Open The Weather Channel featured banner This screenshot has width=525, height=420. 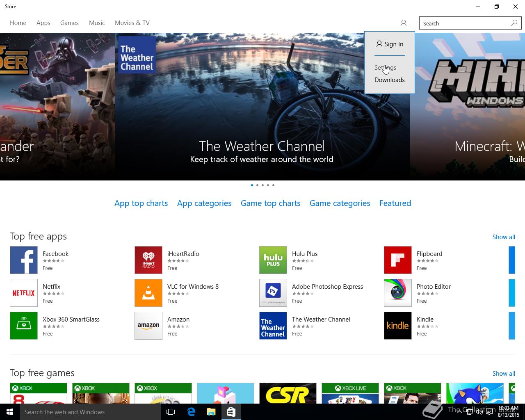tap(262, 107)
